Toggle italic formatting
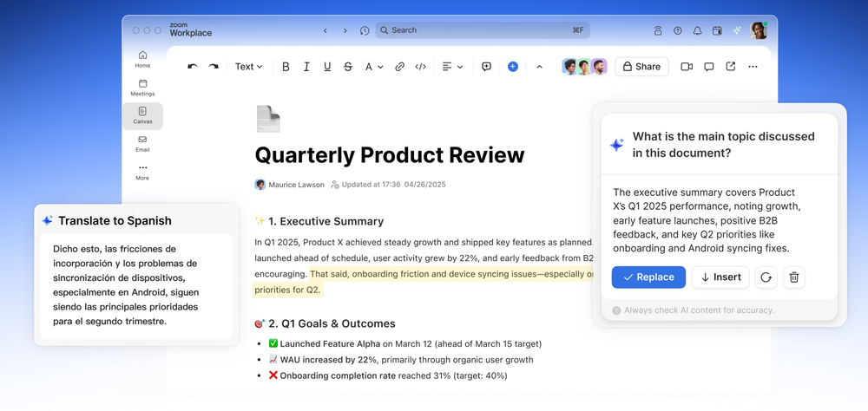868x411 pixels. click(306, 67)
